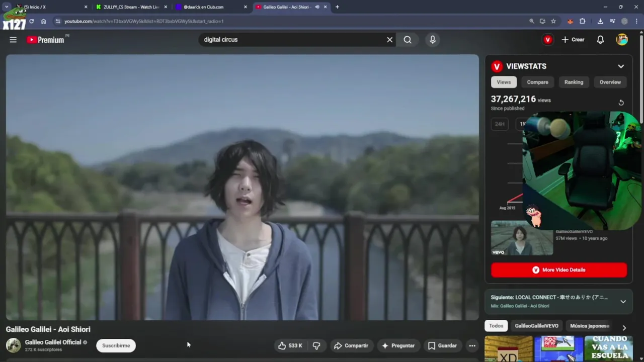Click the video title Galileo Galilei - Aoi Shiori
The height and width of the screenshot is (362, 644).
[x=48, y=329]
